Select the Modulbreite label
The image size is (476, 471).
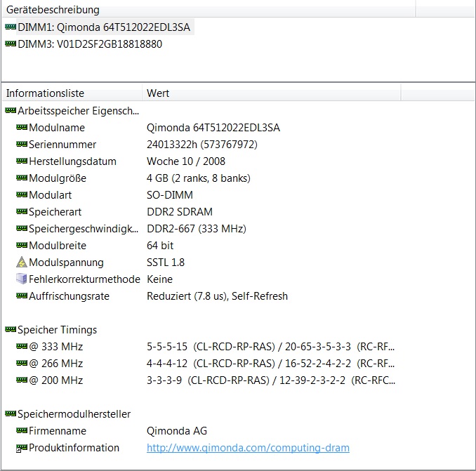58,245
